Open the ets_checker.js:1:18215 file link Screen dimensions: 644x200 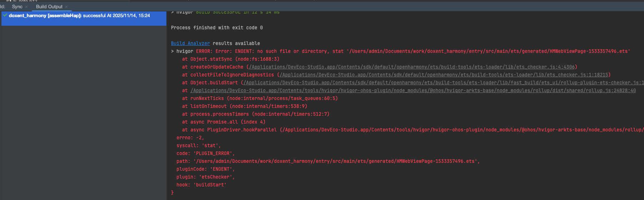tap(444, 75)
